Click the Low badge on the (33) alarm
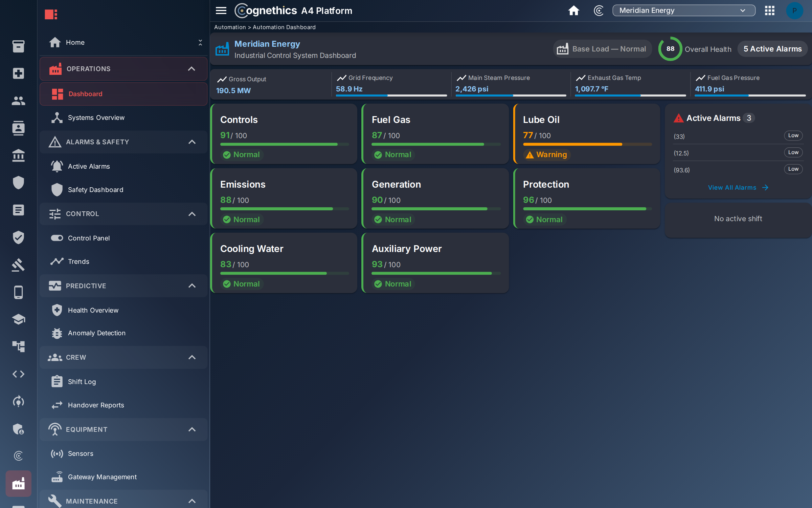This screenshot has height=508, width=812. click(793, 135)
